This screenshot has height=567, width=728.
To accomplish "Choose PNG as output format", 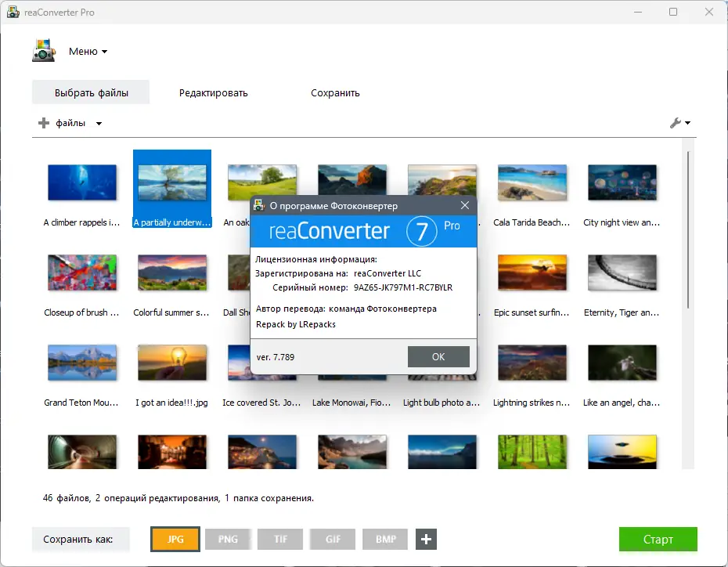I will click(228, 539).
